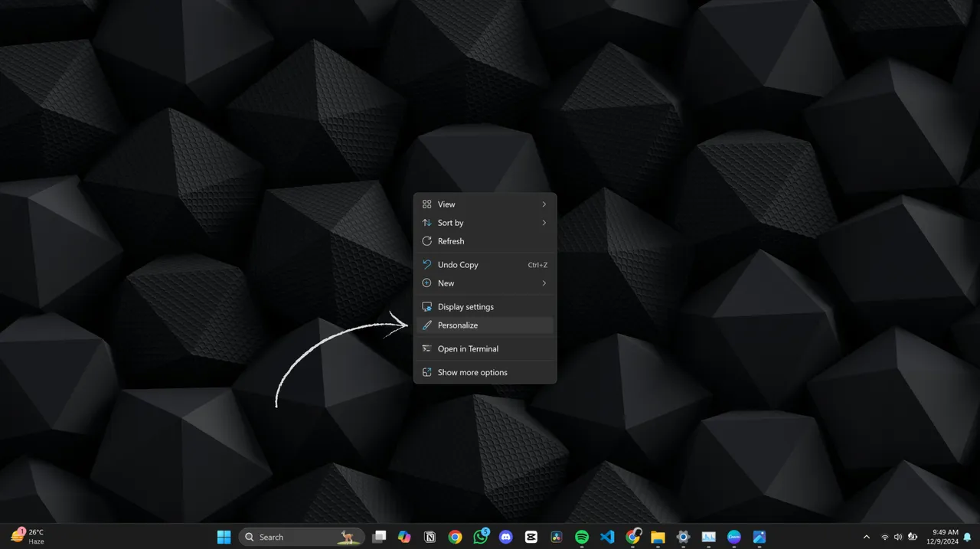Launch Discord from the taskbar
Viewport: 980px width, 549px height.
coord(506,537)
